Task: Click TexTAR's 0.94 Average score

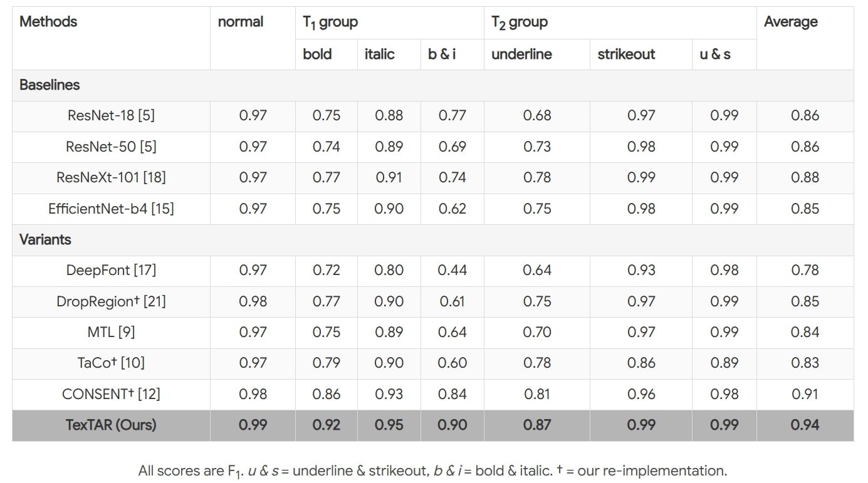Action: (x=805, y=425)
